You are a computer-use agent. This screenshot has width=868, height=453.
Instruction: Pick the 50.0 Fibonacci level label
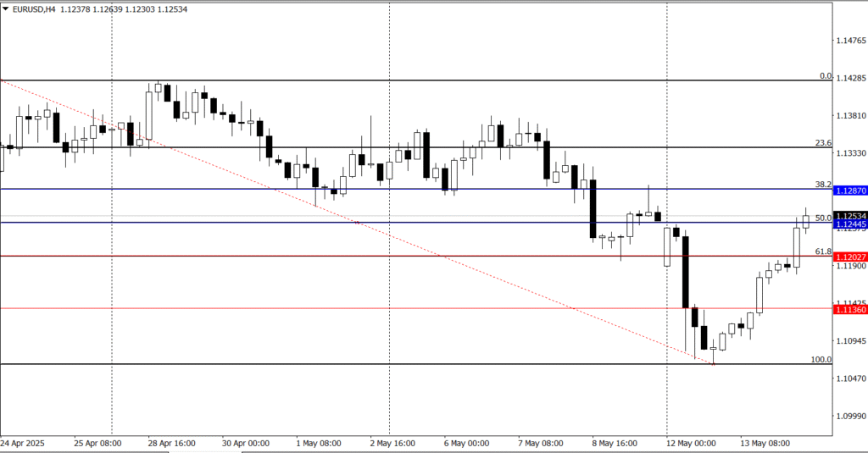tap(823, 218)
